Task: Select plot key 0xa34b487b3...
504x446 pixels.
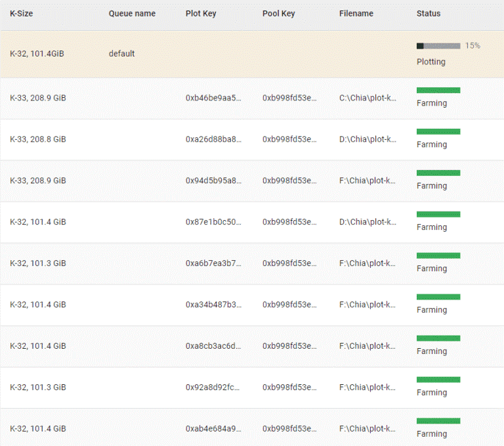Action: point(213,305)
